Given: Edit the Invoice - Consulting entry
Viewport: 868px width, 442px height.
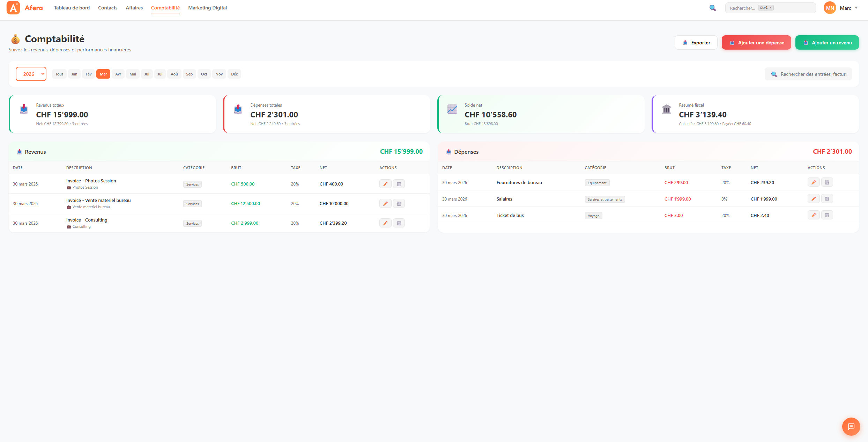Looking at the screenshot, I should coord(385,223).
